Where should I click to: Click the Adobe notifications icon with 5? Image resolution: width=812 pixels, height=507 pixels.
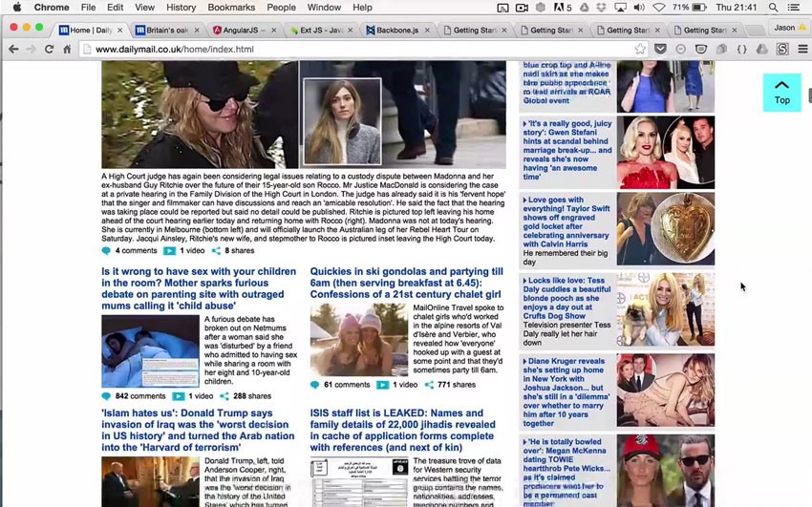coord(563,8)
